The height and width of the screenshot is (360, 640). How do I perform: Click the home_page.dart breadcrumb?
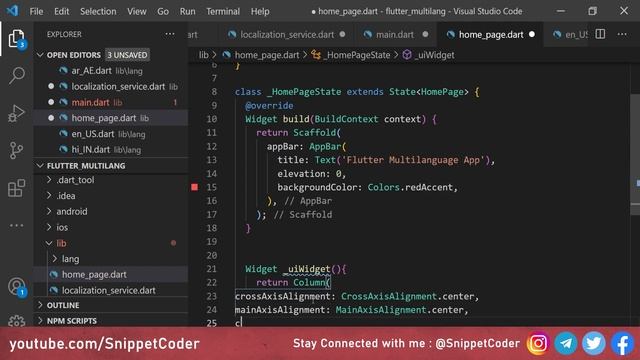click(x=261, y=55)
